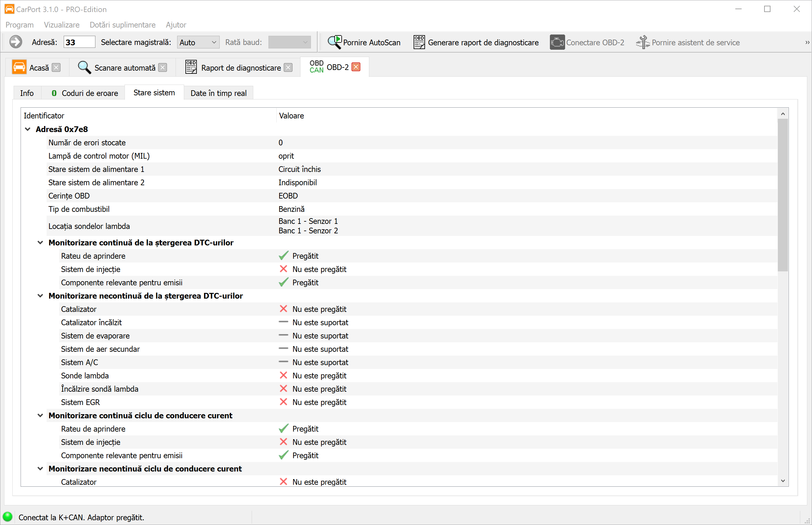This screenshot has height=525, width=812.
Task: Click the OBD CAN icon on the OBD-2 tab
Action: tap(316, 67)
